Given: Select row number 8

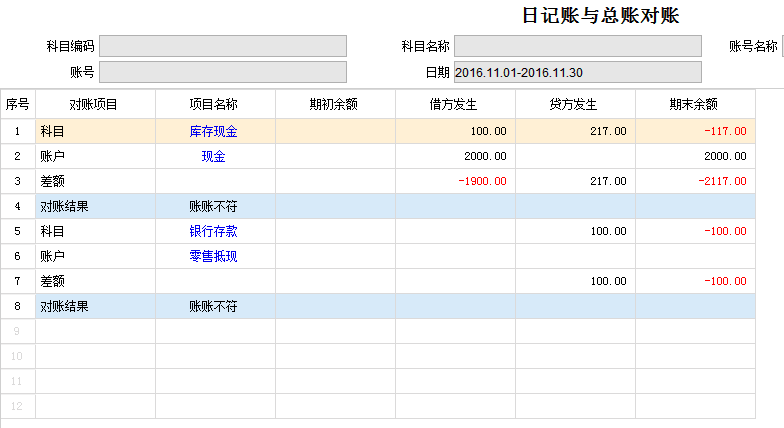Looking at the screenshot, I should (18, 306).
